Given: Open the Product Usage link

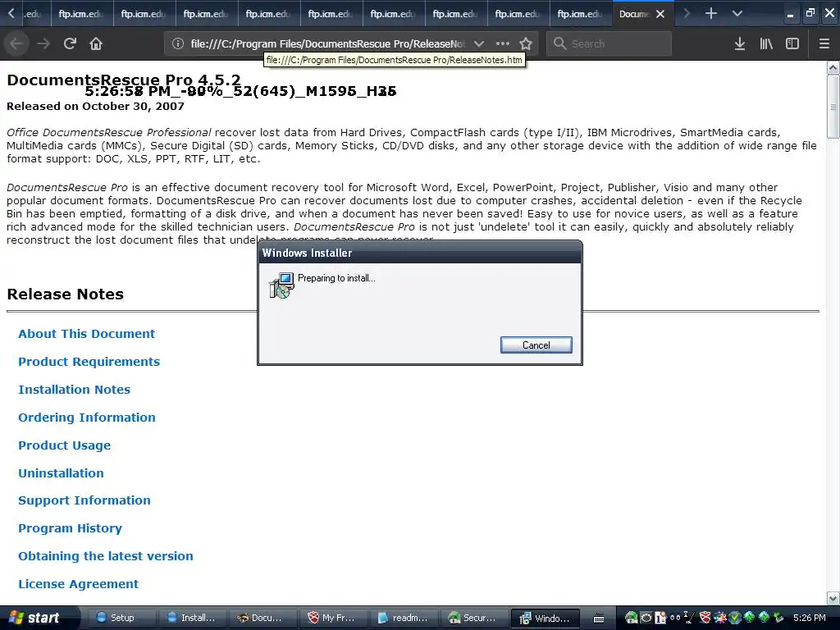Looking at the screenshot, I should tap(65, 445).
